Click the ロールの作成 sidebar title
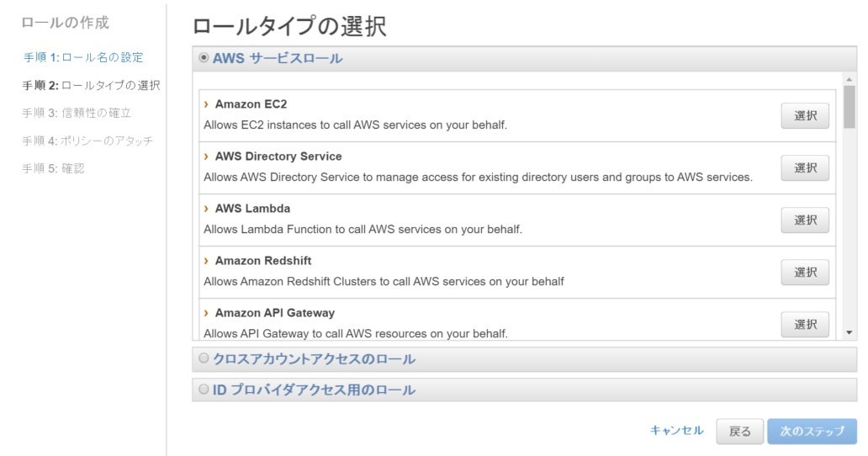 (66, 23)
